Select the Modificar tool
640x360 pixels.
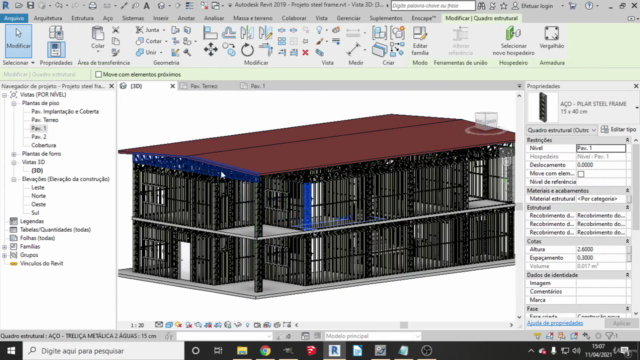[x=18, y=40]
